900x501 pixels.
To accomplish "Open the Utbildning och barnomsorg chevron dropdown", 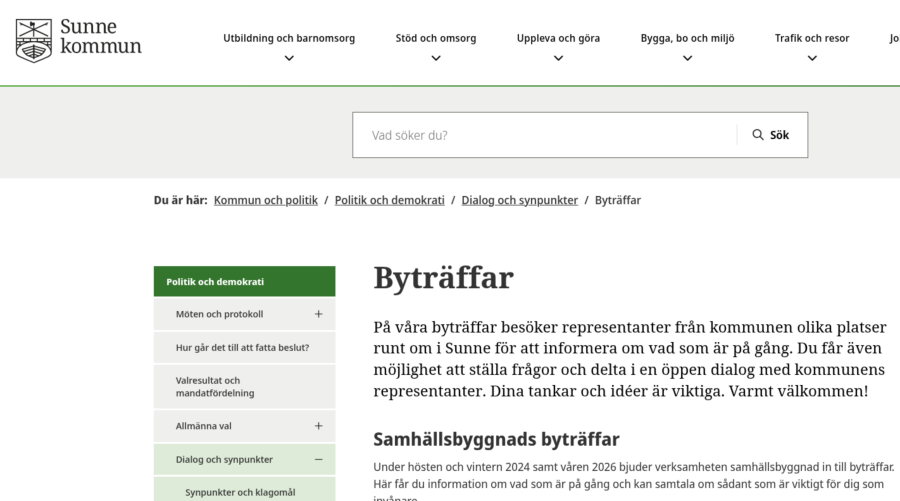I will (289, 59).
